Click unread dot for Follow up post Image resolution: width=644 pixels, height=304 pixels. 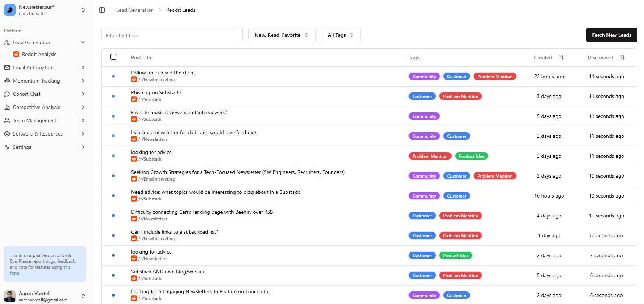113,76
